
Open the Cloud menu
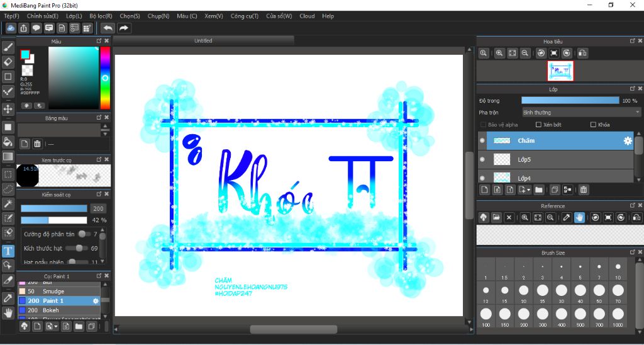tap(307, 16)
